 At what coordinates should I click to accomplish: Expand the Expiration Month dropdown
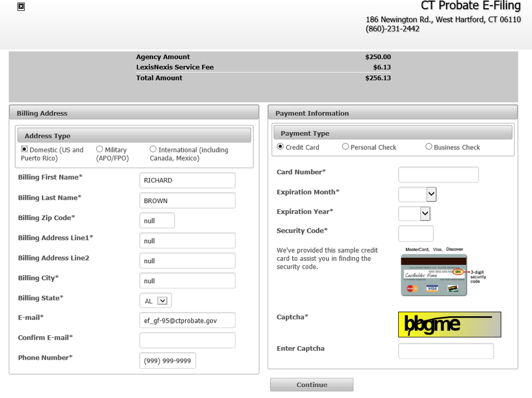(417, 194)
